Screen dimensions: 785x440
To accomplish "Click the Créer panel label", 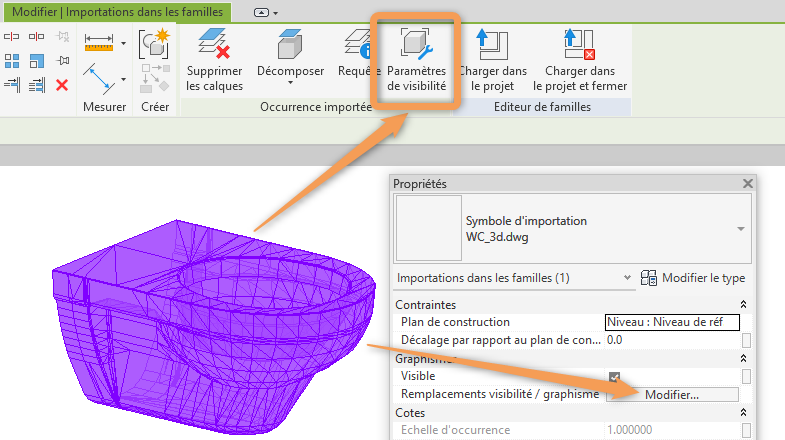I will pyautogui.click(x=155, y=107).
